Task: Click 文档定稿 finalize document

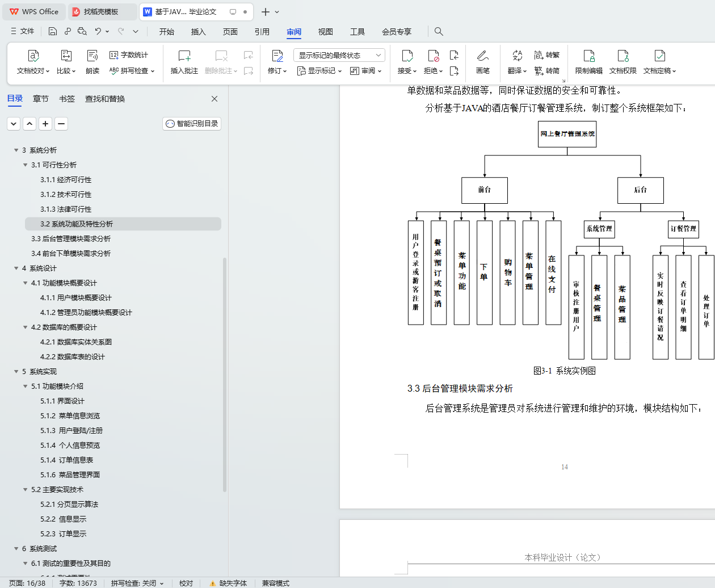Action: pyautogui.click(x=659, y=62)
